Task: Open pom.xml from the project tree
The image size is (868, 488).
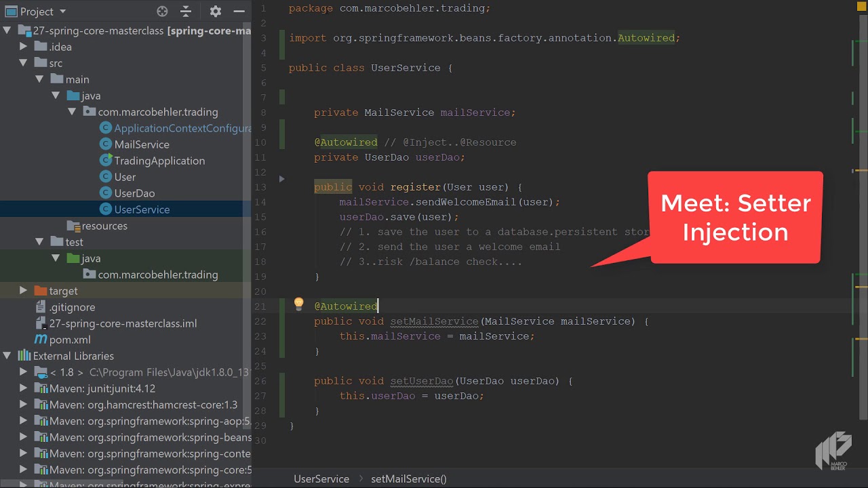Action: pos(70,340)
